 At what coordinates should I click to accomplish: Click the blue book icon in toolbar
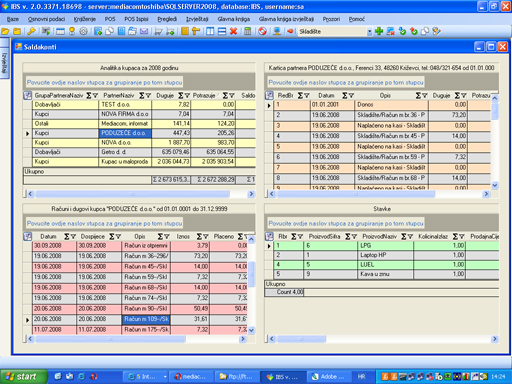pos(121,31)
